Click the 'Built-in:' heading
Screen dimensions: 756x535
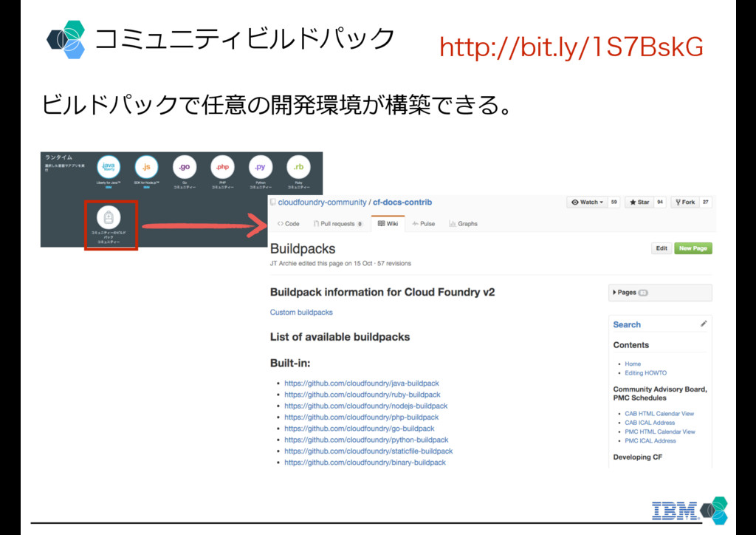point(290,363)
